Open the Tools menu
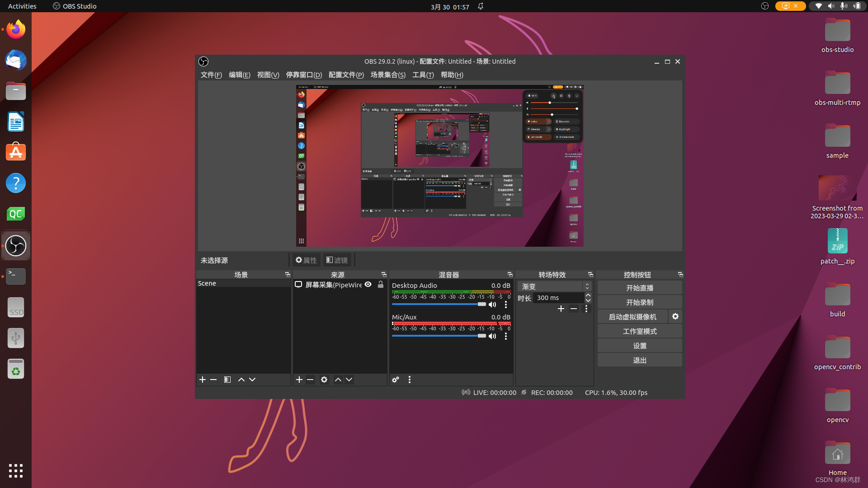This screenshot has width=868, height=488. tap(423, 75)
